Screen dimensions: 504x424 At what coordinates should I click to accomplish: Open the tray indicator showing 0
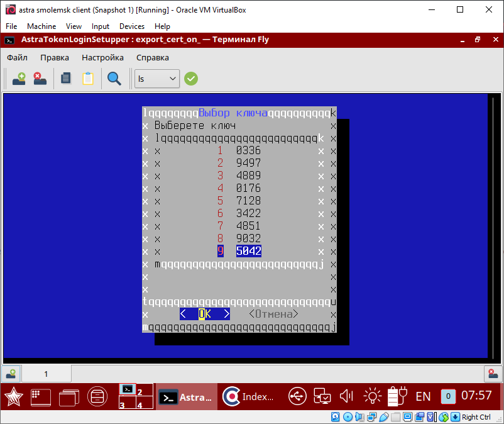pyautogui.click(x=448, y=396)
